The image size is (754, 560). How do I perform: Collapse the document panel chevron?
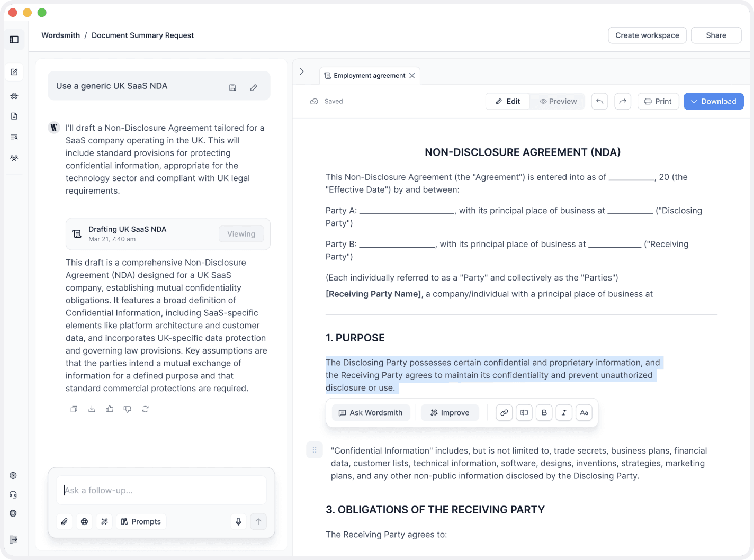tap(302, 71)
